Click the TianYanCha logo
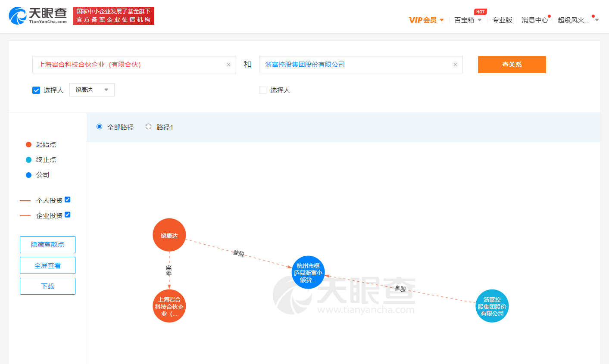The width and height of the screenshot is (609, 364). click(38, 16)
